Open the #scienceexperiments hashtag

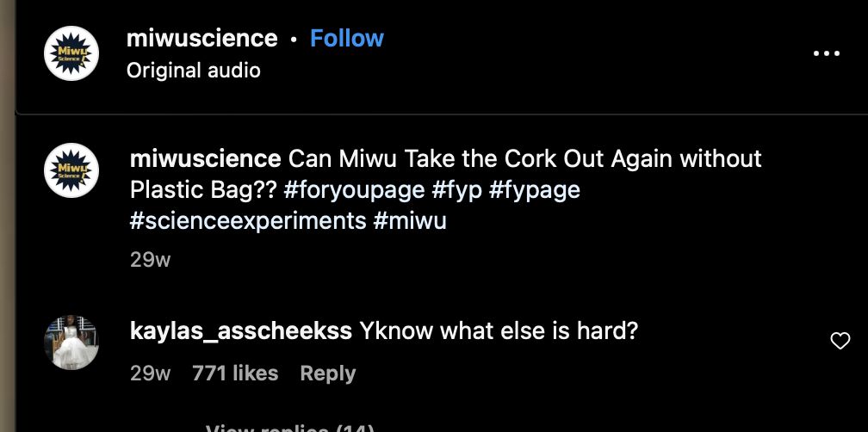[x=248, y=220]
